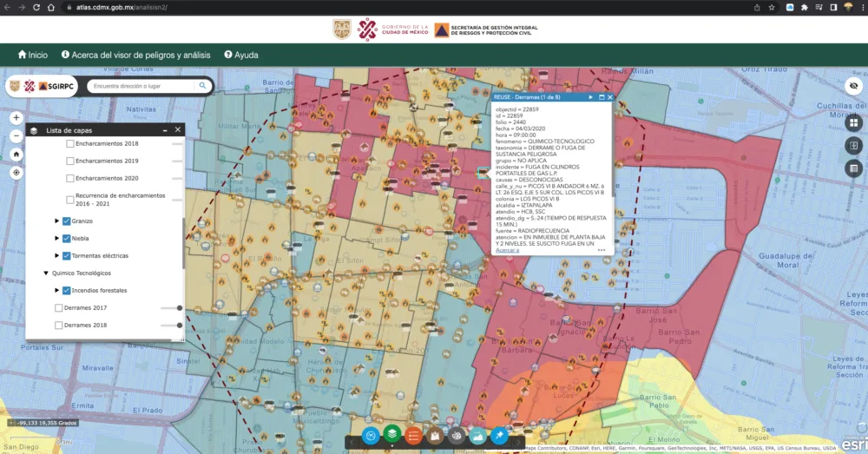Show next widgets with right arrow
The image size is (868, 454).
click(519, 442)
